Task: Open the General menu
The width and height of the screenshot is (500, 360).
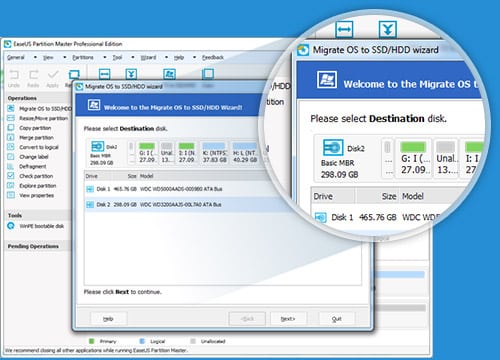Action: pyautogui.click(x=16, y=57)
